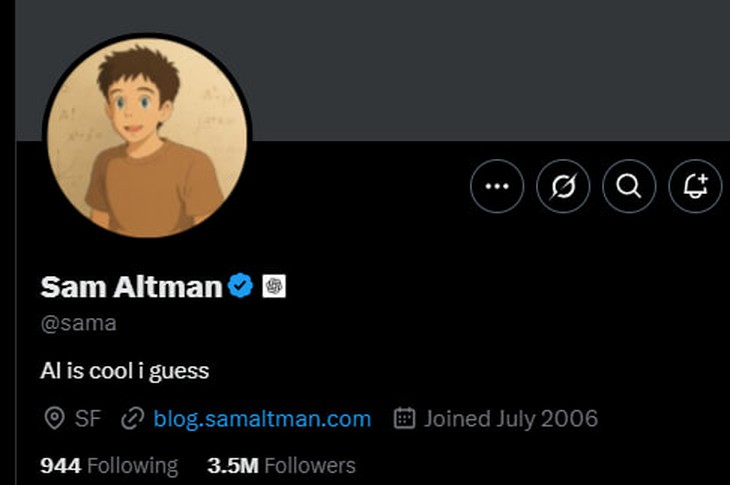Open the blog.samaltman.com link
The image size is (730, 485).
click(x=262, y=418)
